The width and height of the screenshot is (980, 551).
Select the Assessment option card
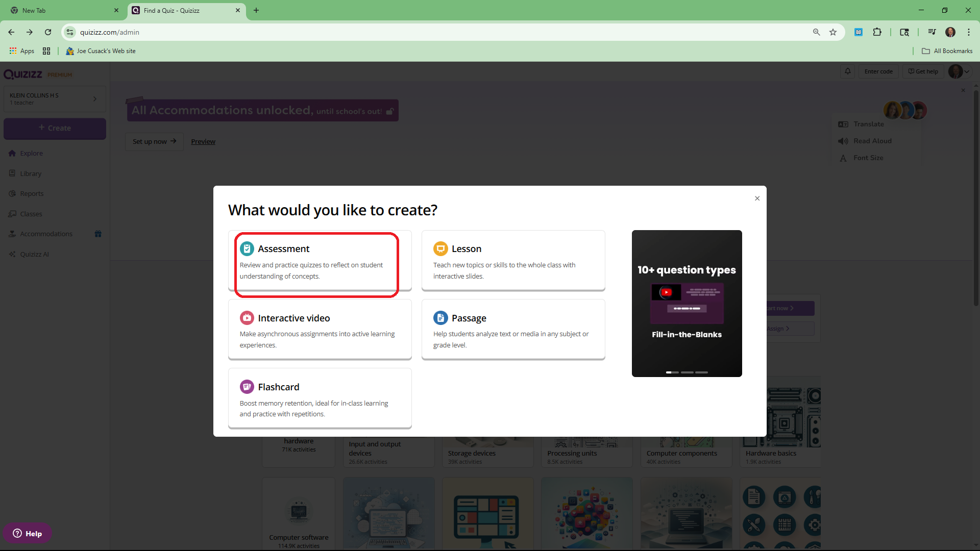coord(320,261)
